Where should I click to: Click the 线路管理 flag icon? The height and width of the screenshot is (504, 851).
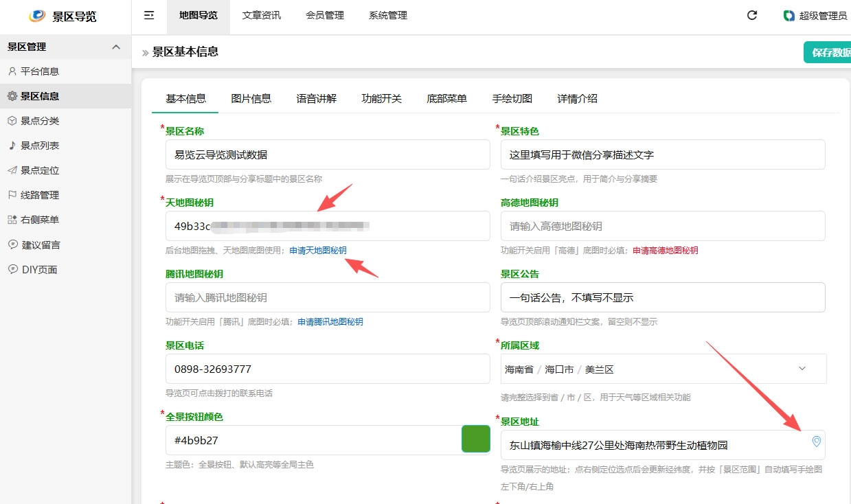pos(12,195)
